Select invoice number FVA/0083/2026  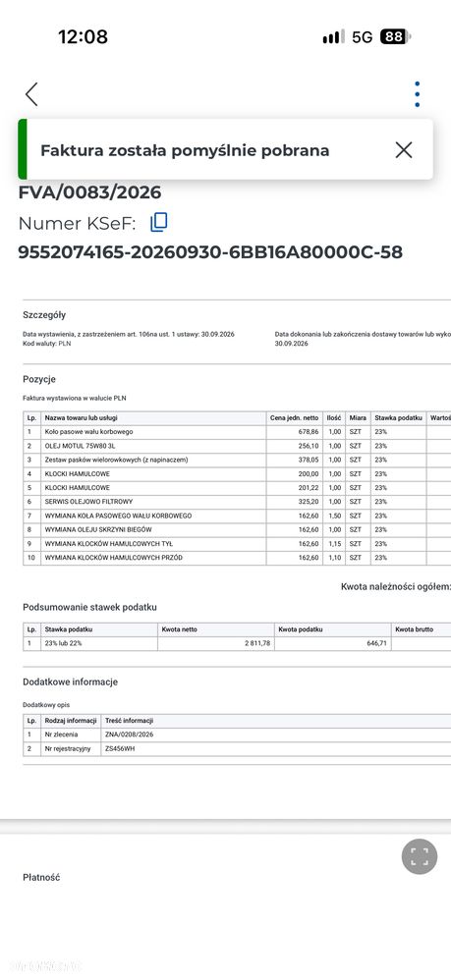coord(89,192)
